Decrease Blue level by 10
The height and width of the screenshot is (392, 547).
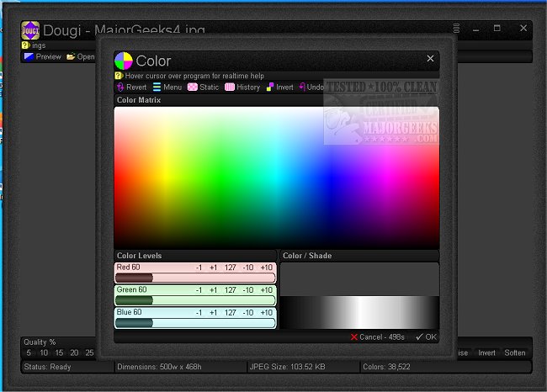(x=248, y=313)
